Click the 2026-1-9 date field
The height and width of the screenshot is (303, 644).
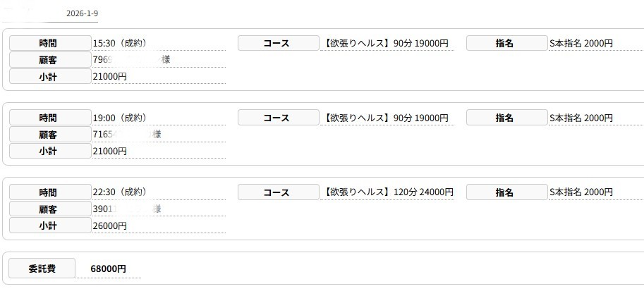click(82, 14)
